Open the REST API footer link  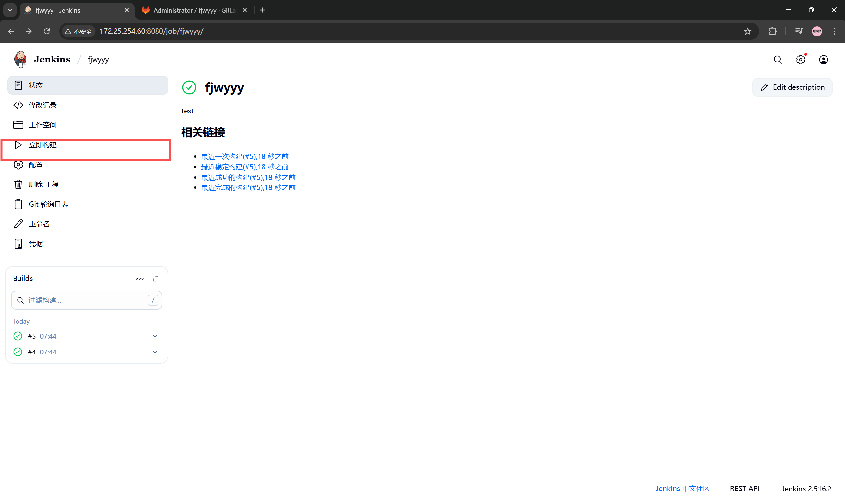point(744,488)
